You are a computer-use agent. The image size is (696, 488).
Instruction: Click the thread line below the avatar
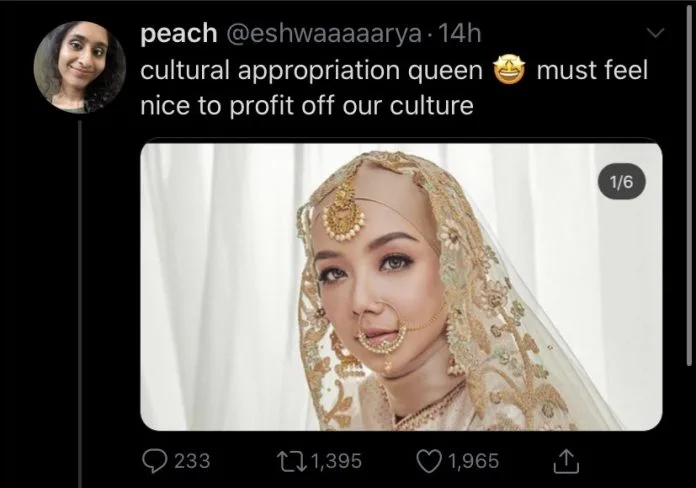(78, 300)
